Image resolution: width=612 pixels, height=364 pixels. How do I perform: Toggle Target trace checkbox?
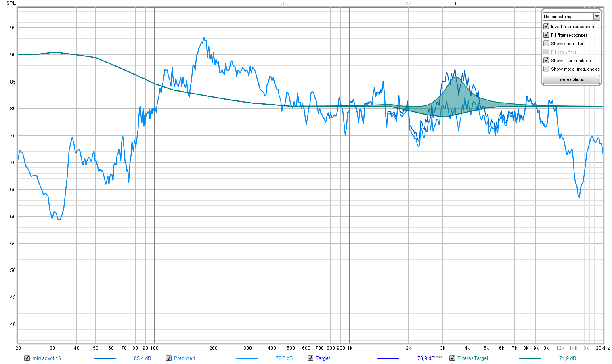click(x=310, y=358)
